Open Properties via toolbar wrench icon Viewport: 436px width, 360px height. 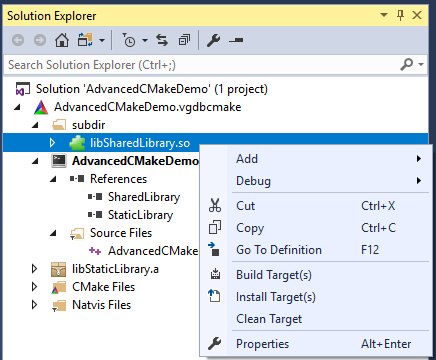[x=213, y=40]
